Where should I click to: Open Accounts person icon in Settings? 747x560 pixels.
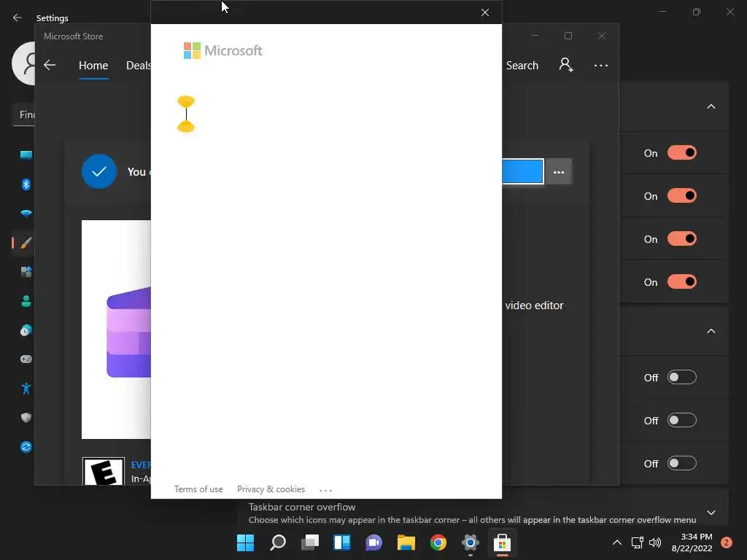click(26, 301)
